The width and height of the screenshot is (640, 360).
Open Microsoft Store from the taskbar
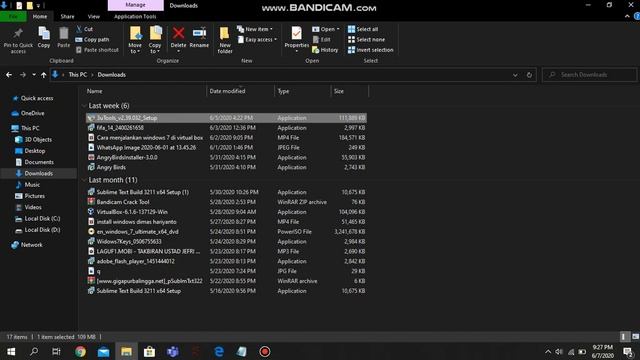coord(149,351)
